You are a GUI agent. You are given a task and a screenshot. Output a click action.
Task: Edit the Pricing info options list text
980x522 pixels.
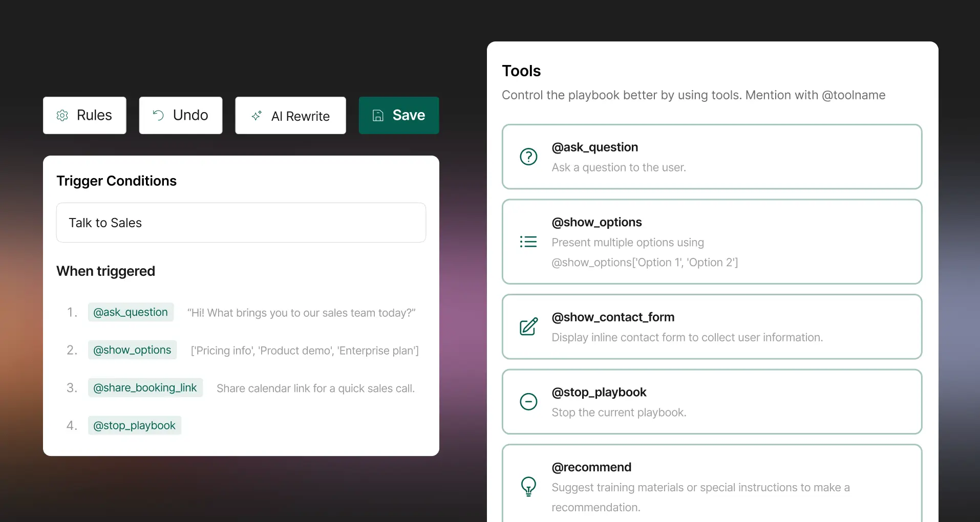pyautogui.click(x=305, y=351)
